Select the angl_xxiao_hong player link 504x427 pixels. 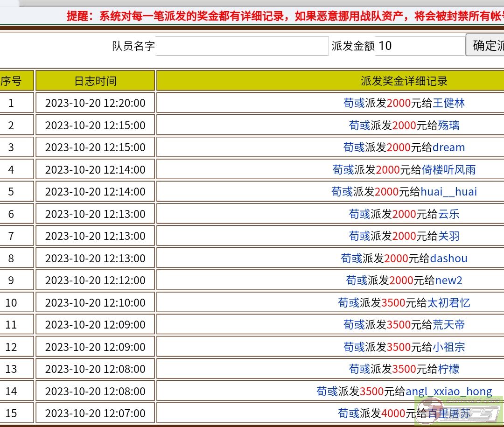[448, 391]
